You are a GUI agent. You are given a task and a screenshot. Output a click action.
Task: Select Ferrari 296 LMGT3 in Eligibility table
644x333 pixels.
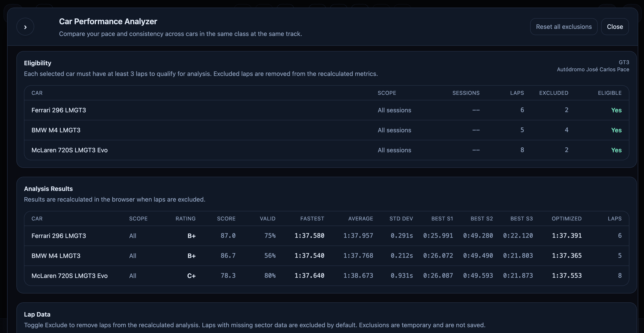coord(326,110)
